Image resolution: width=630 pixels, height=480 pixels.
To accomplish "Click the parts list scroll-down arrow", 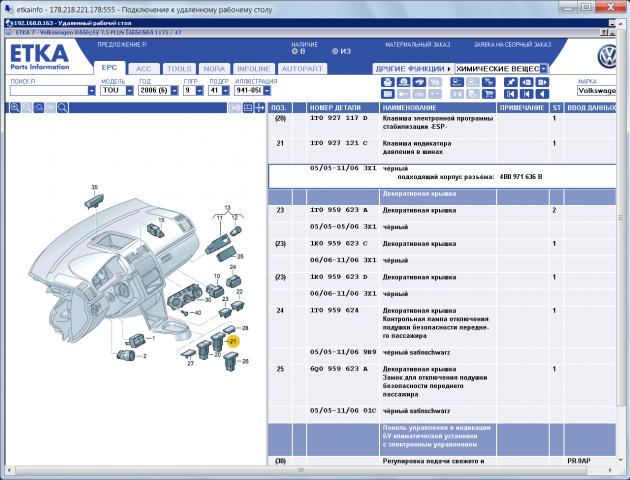I will tap(621, 459).
